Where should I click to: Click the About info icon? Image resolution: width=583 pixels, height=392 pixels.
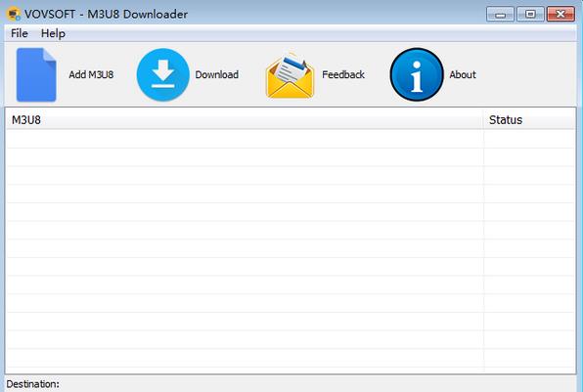click(x=417, y=74)
